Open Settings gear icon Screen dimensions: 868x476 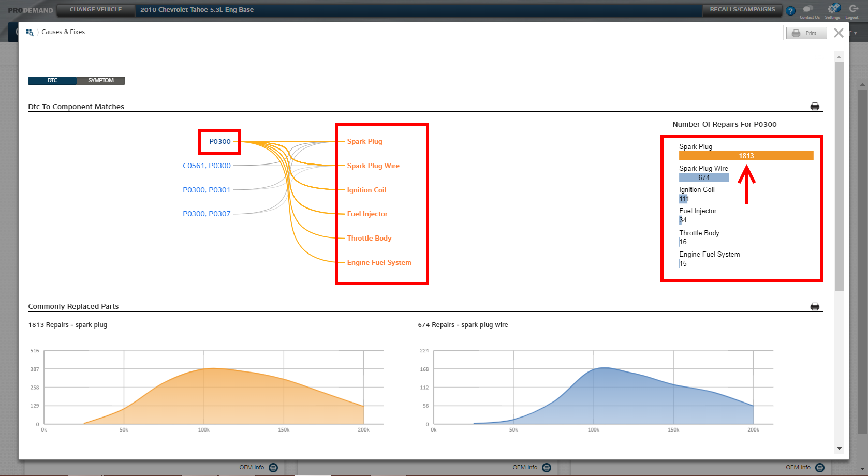click(x=832, y=9)
